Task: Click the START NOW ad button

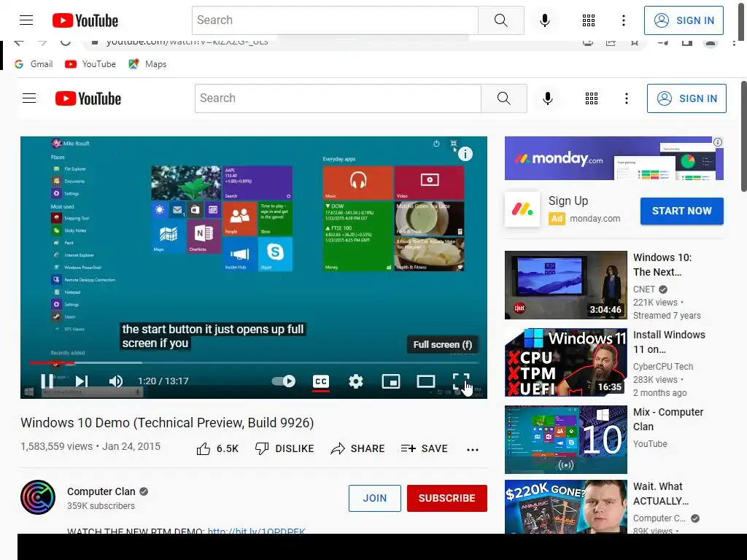Action: click(682, 211)
